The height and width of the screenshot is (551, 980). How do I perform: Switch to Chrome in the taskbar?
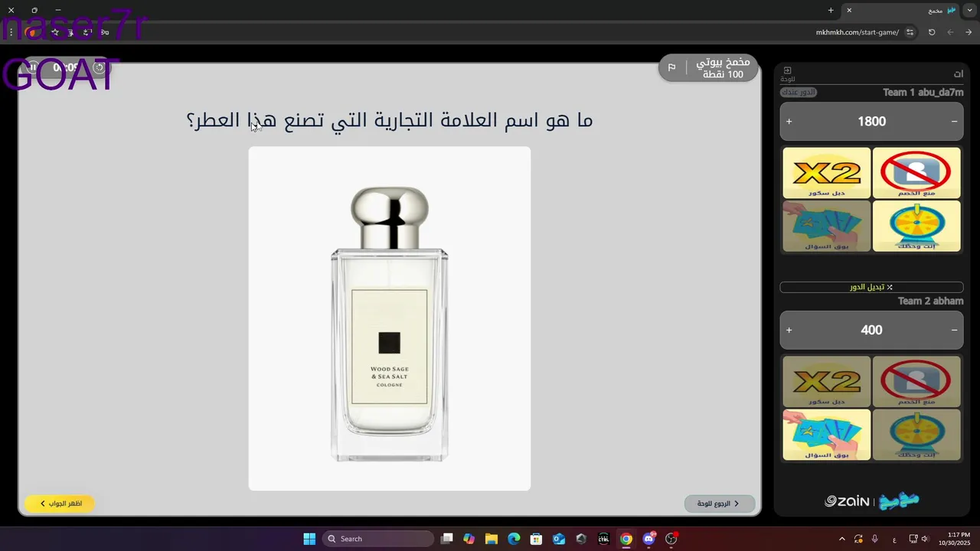coord(626,539)
